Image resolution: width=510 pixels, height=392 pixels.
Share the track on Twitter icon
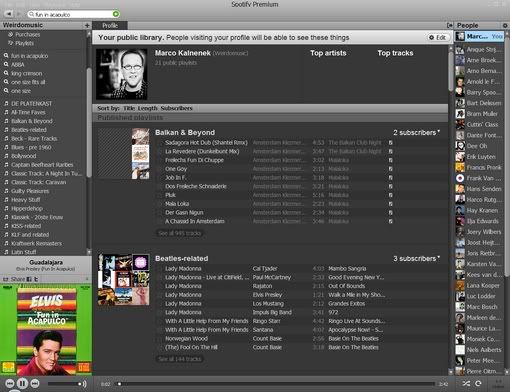point(36,279)
